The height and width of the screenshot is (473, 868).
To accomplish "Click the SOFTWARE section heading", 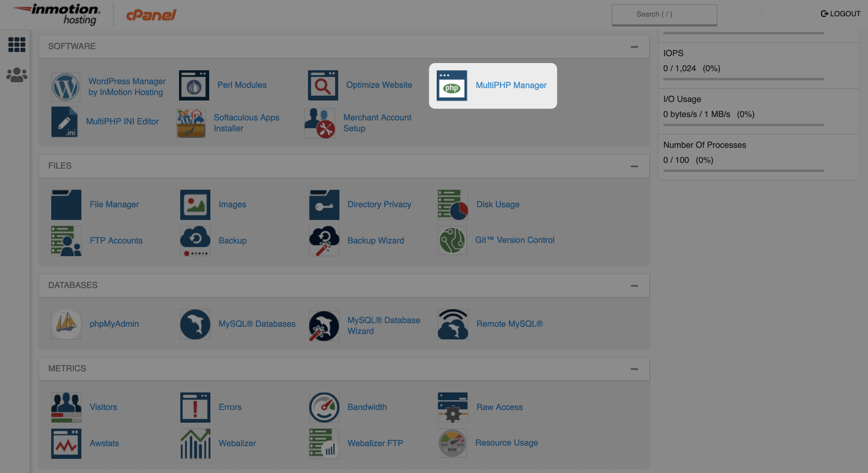I will (72, 46).
